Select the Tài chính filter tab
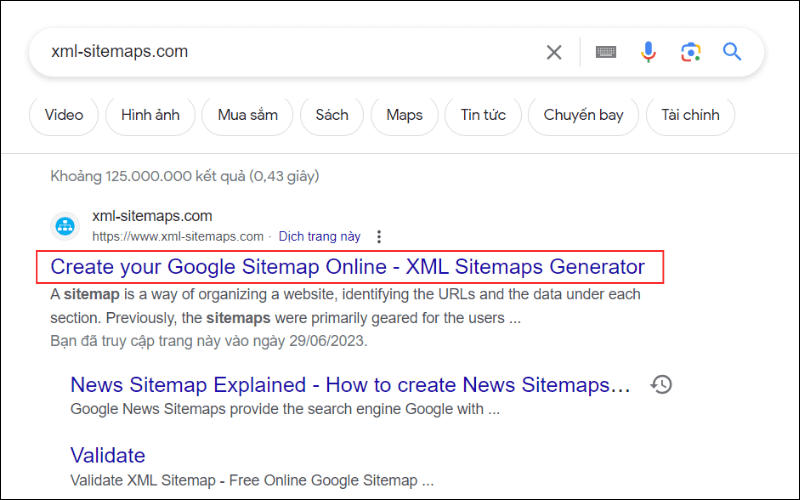This screenshot has height=500, width=800. tap(690, 115)
